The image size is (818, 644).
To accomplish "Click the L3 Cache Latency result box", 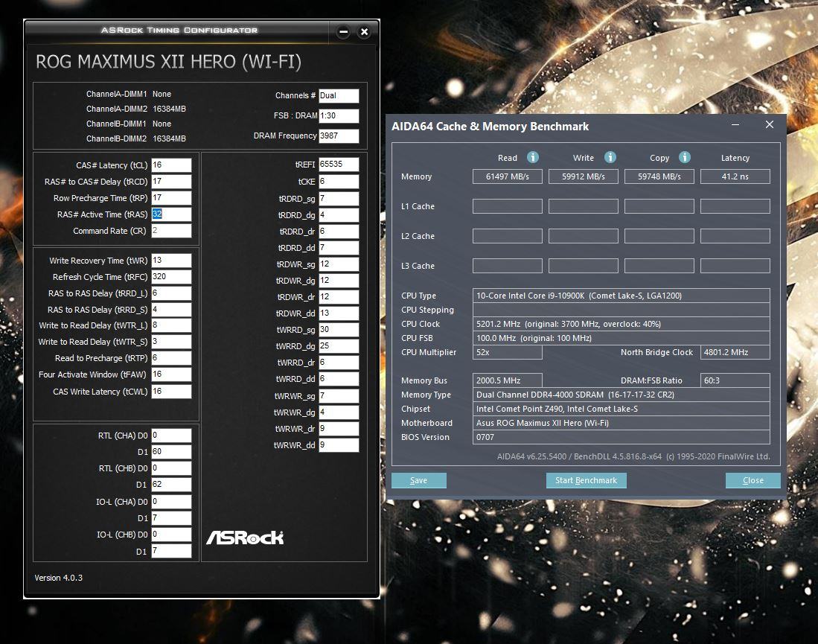I will [735, 266].
